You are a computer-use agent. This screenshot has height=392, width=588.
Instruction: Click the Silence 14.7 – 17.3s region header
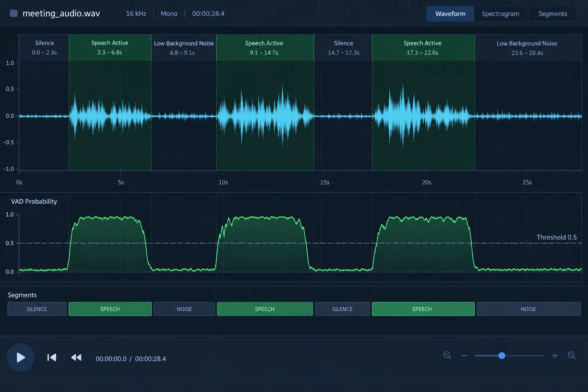(x=343, y=48)
